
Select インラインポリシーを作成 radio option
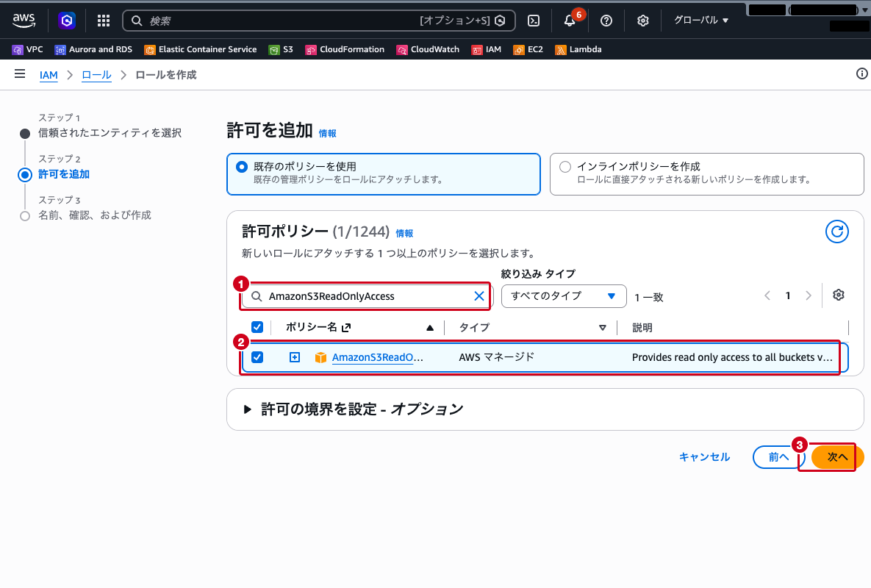tap(565, 167)
